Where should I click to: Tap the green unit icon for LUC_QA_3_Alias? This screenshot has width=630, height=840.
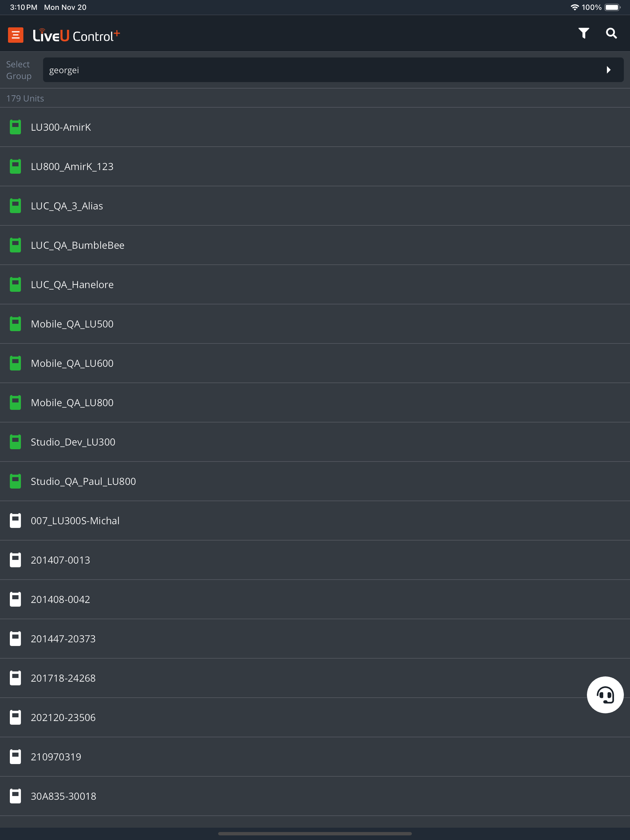coord(15,205)
